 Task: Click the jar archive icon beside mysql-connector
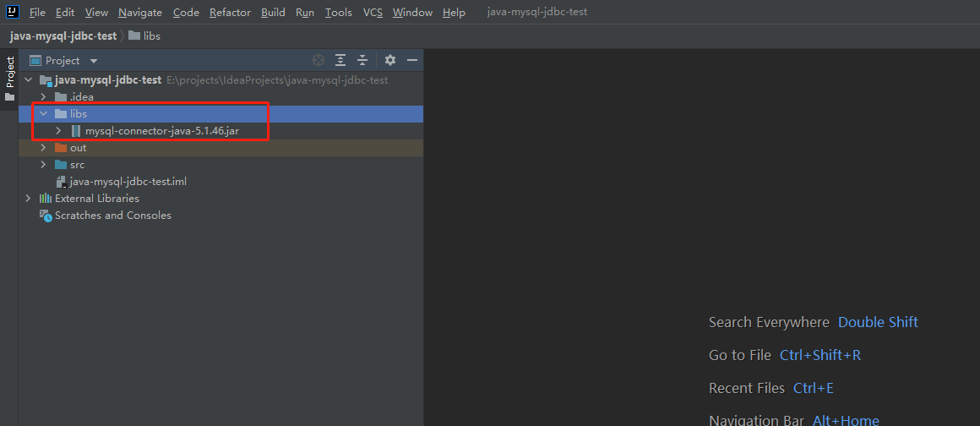pos(76,131)
